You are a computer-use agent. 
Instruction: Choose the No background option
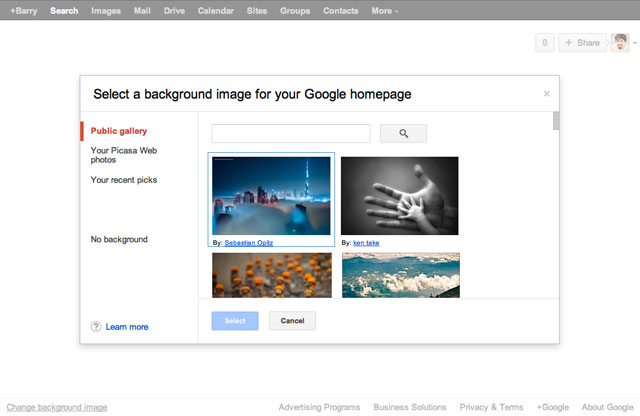pyautogui.click(x=119, y=239)
